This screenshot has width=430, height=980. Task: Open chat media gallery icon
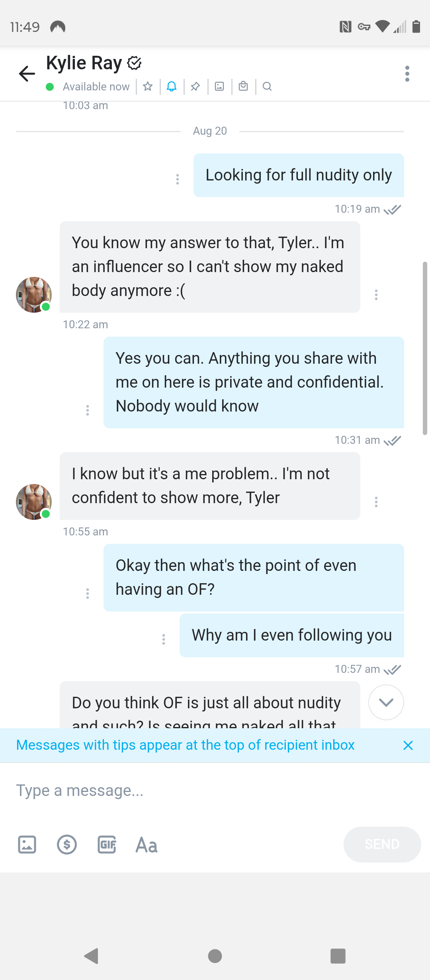point(219,86)
